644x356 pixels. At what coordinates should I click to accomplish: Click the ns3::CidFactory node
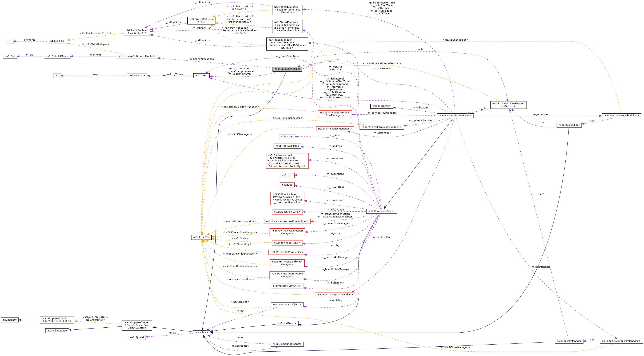(381, 106)
